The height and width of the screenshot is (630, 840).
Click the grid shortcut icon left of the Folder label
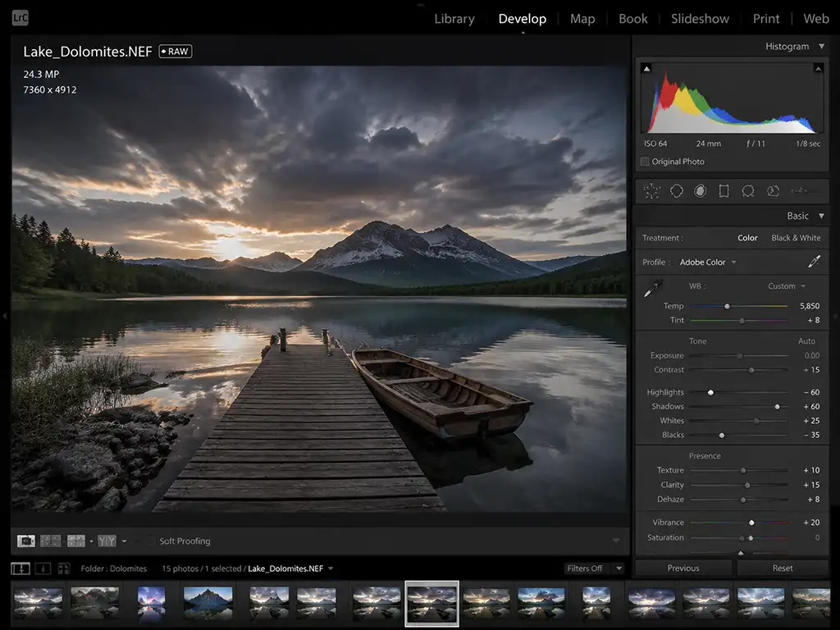point(64,568)
